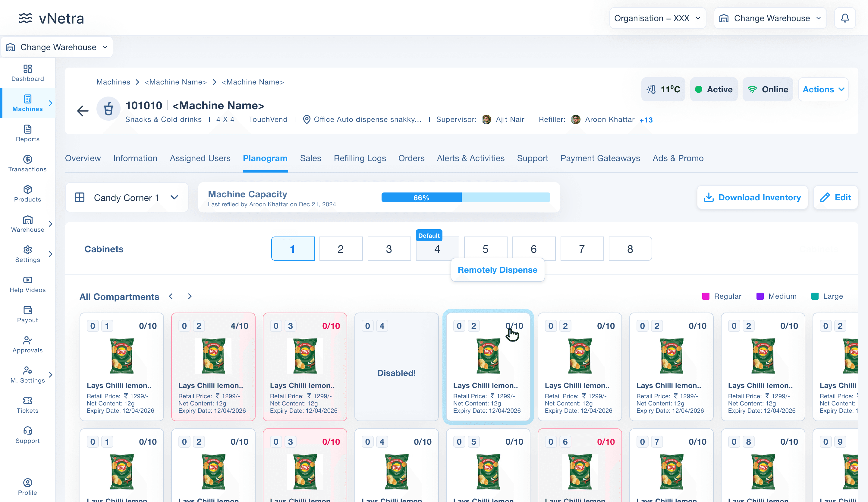
Task: Select cabinet number 8
Action: [630, 249]
